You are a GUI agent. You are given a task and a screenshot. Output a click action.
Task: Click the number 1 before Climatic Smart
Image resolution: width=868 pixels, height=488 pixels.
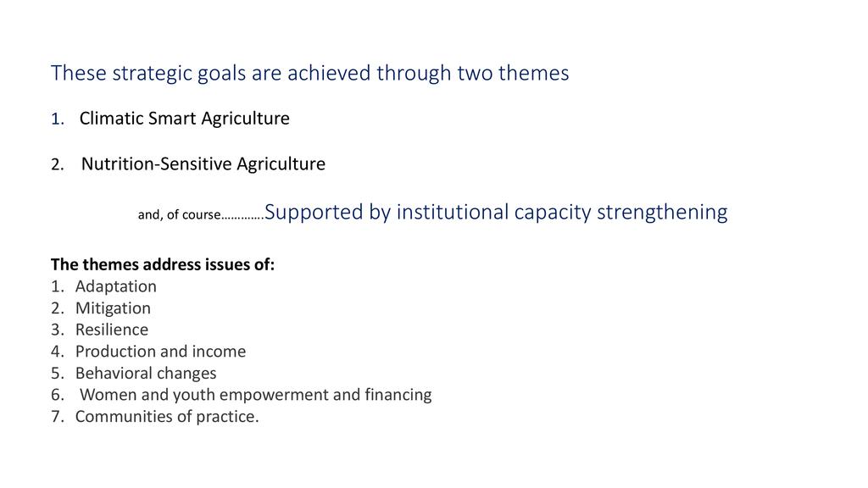[58, 119]
